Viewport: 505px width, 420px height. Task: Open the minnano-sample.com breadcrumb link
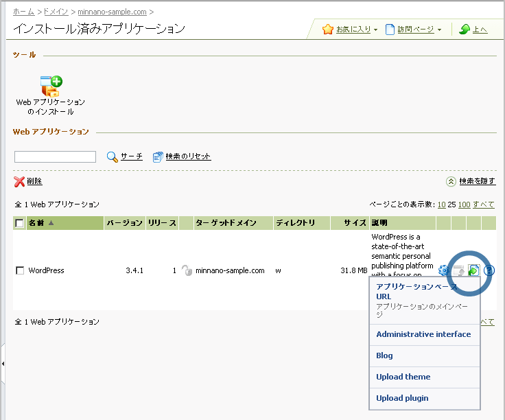pos(112,12)
